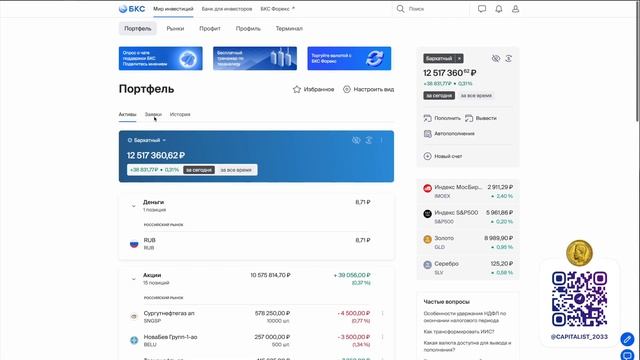Image resolution: width=640 pixels, height=360 pixels.
Task: Click the Золото gold icon
Action: click(x=427, y=239)
